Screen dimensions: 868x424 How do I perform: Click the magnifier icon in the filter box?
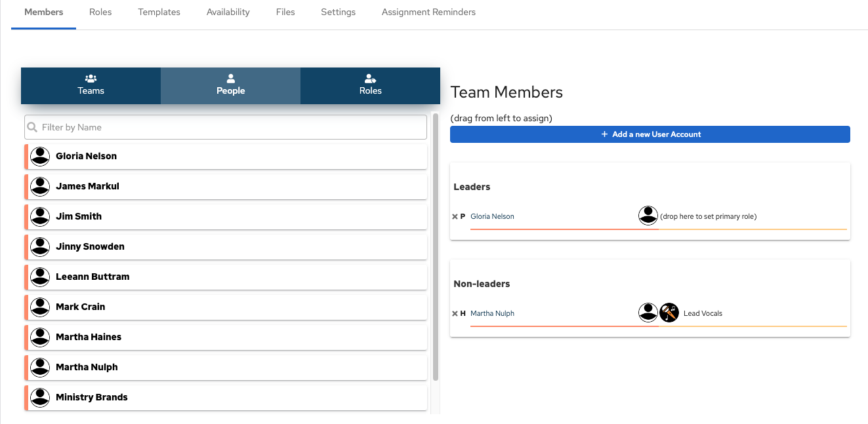pos(33,128)
